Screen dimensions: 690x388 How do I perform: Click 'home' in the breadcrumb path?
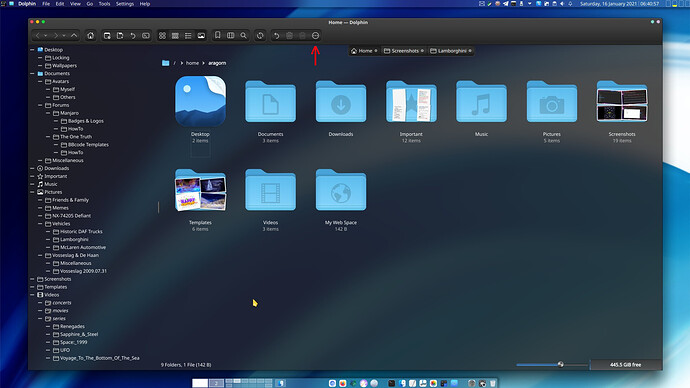pyautogui.click(x=192, y=63)
